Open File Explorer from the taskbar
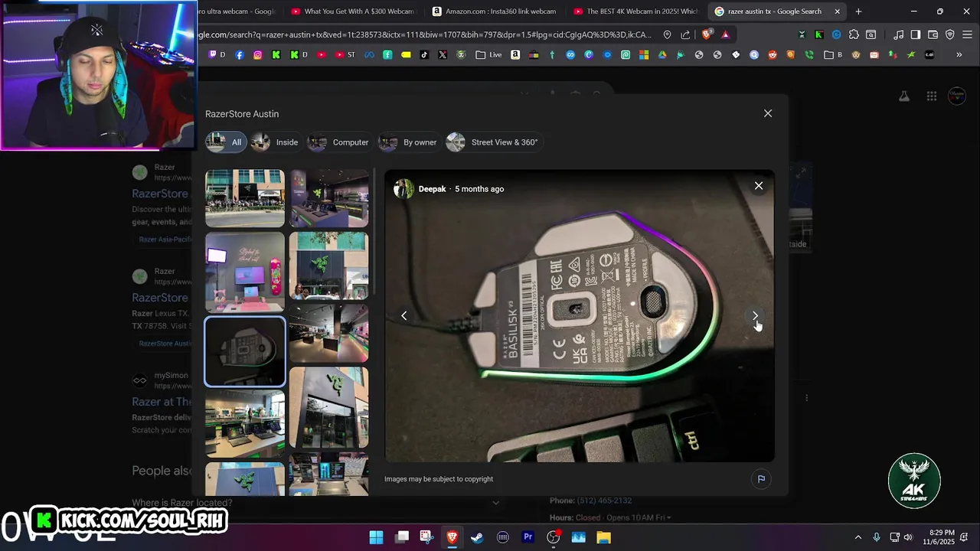Image resolution: width=980 pixels, height=551 pixels. [603, 537]
